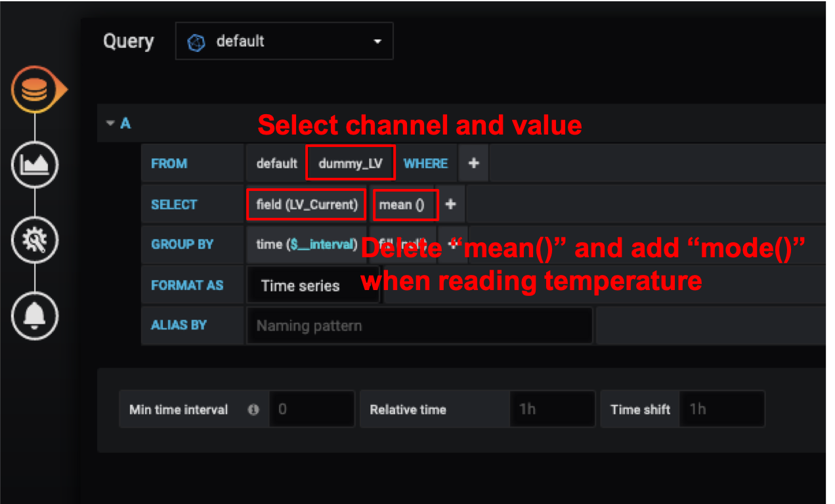Screen dimensions: 835x504
Task: Show Min time interval info tooltip icon
Action: pos(253,409)
